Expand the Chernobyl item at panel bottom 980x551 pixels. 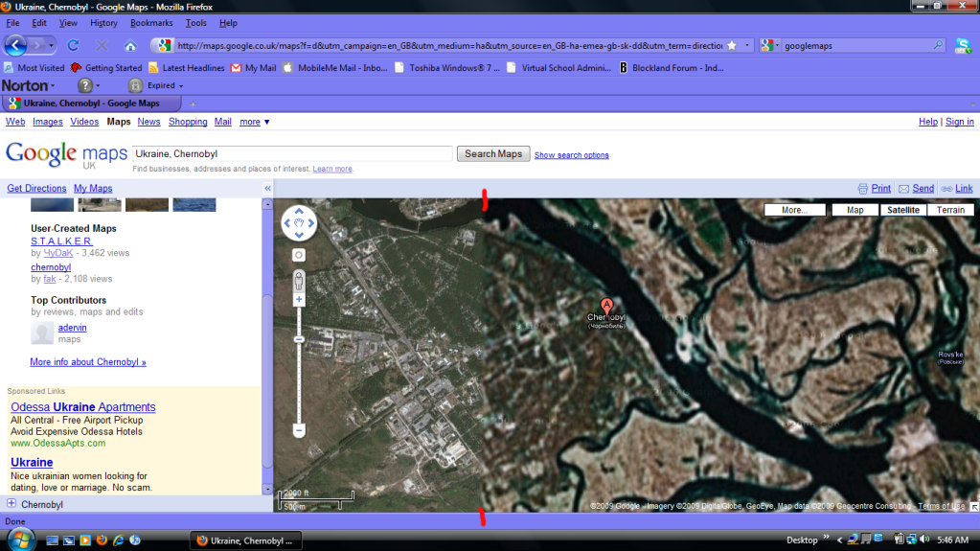pos(11,504)
